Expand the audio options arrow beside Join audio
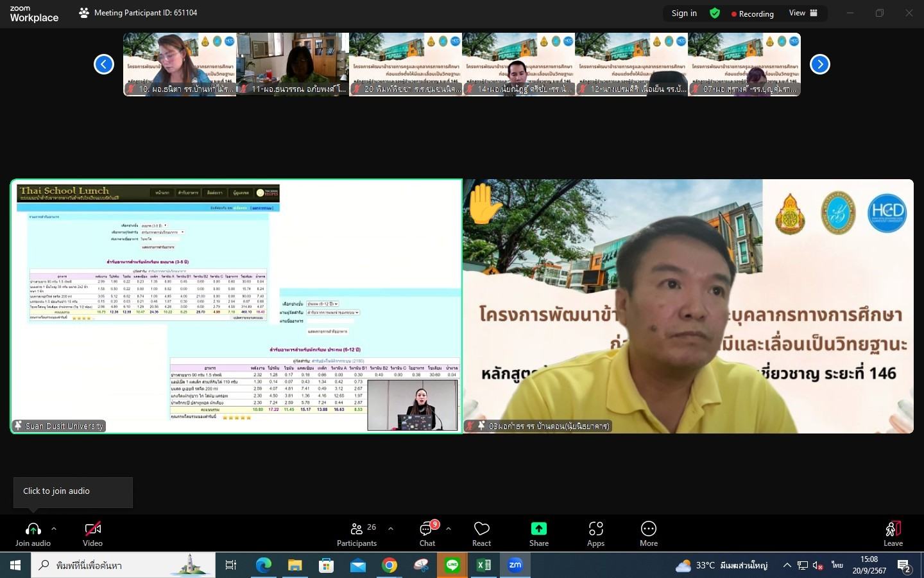Image resolution: width=924 pixels, height=578 pixels. (54, 529)
